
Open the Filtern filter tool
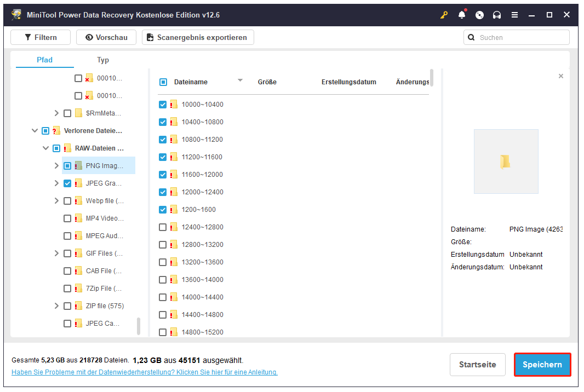pos(40,37)
